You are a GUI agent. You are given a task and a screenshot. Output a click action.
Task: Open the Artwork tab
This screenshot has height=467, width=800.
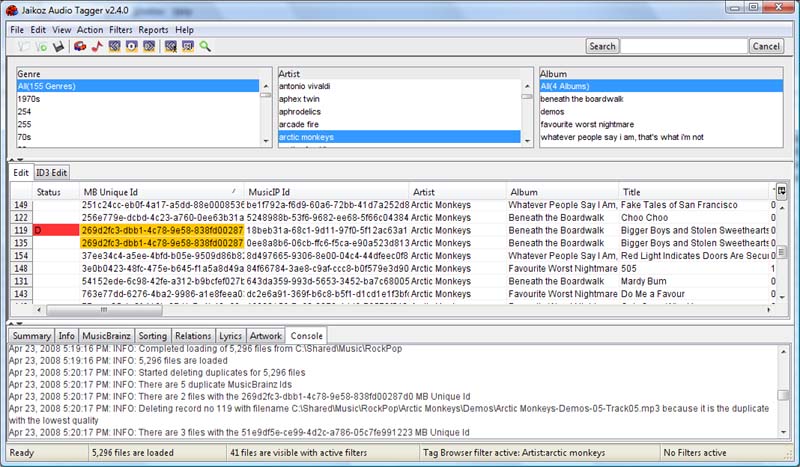(x=265, y=336)
